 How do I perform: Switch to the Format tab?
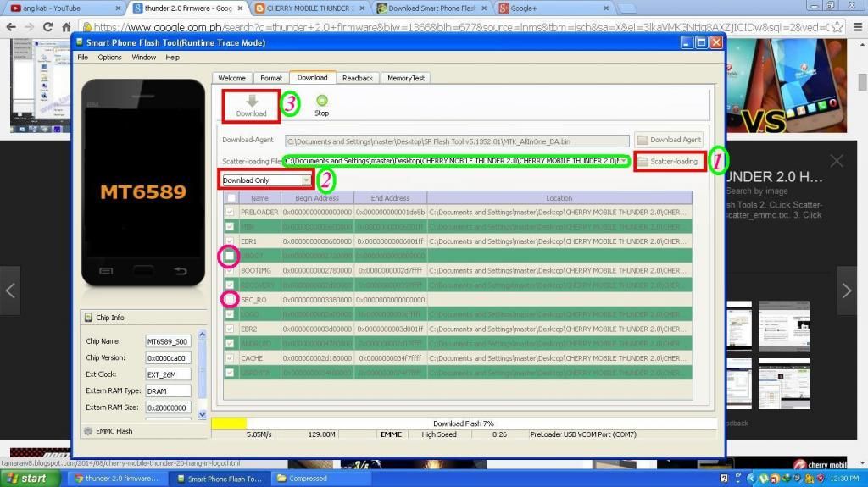[271, 78]
